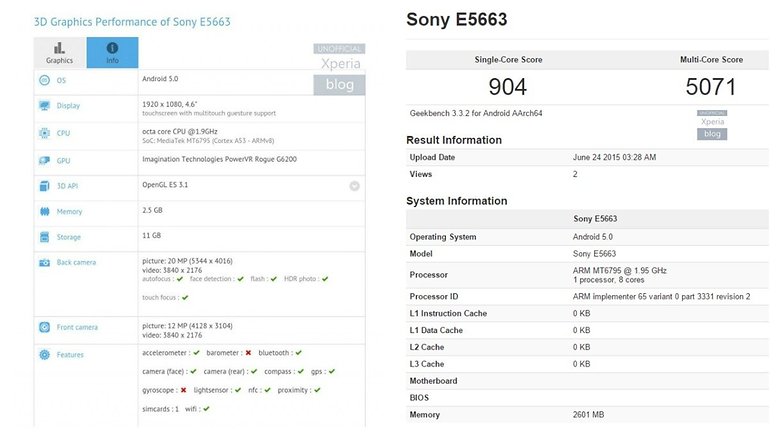Click the gps checkmark
The height and width of the screenshot is (440, 782).
pos(332,371)
